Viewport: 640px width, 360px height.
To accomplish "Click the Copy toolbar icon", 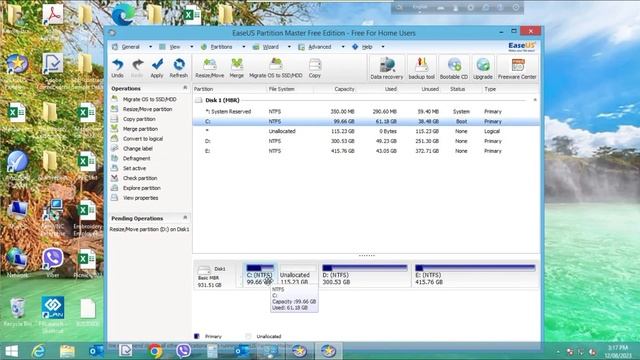I will pos(315,68).
